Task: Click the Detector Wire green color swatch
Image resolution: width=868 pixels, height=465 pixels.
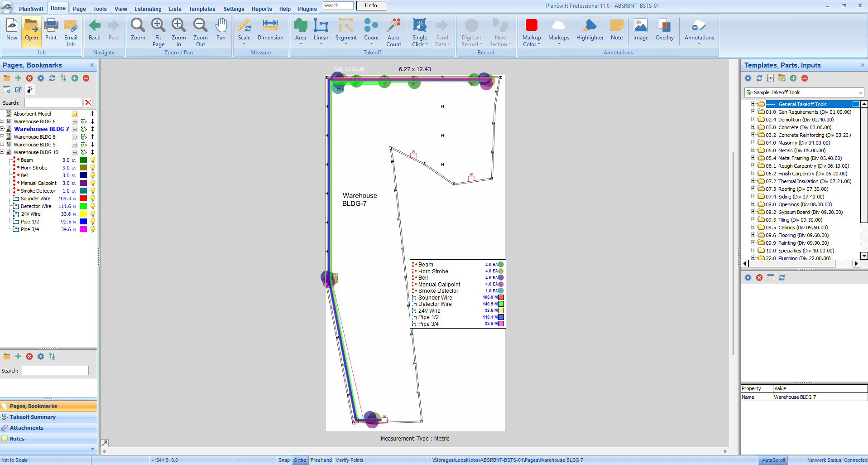Action: point(83,206)
